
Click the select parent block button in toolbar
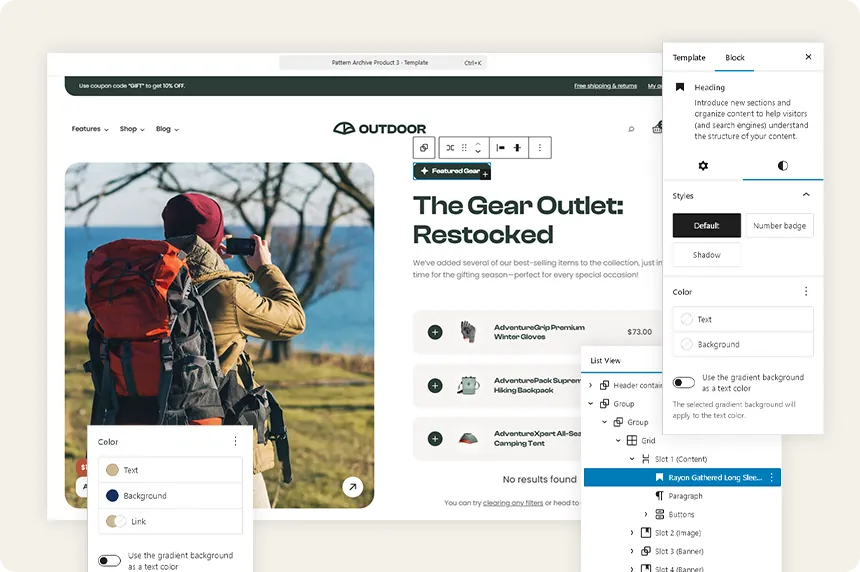click(x=424, y=148)
